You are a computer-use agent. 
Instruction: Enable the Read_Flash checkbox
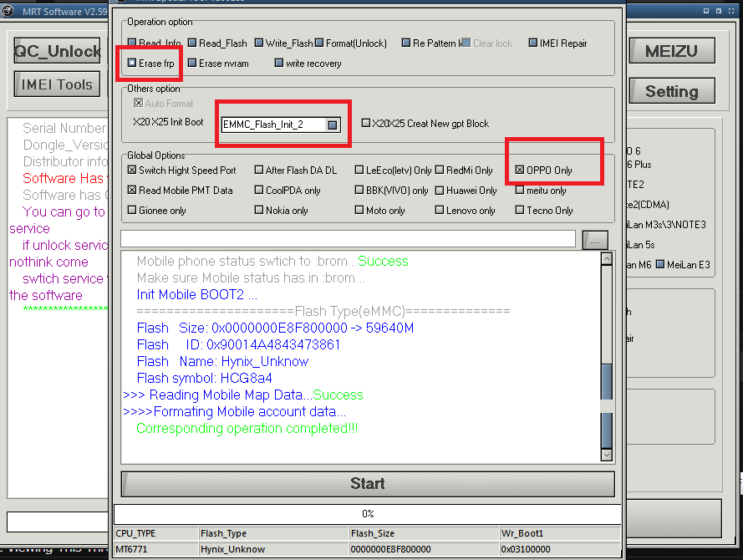coord(192,43)
